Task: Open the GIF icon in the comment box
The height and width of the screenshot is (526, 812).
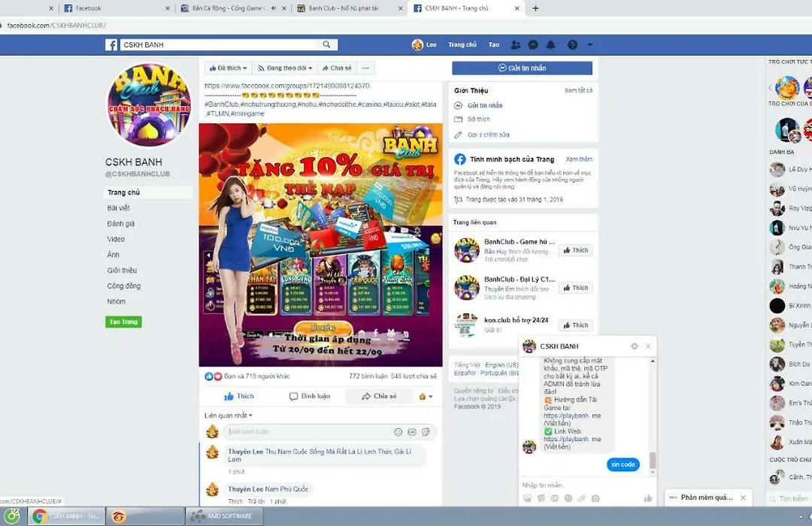Action: point(412,432)
